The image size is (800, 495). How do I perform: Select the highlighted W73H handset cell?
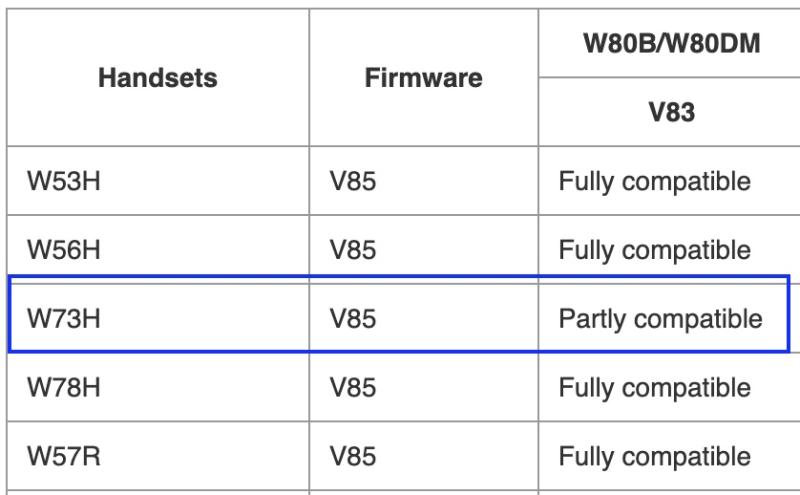(x=158, y=318)
